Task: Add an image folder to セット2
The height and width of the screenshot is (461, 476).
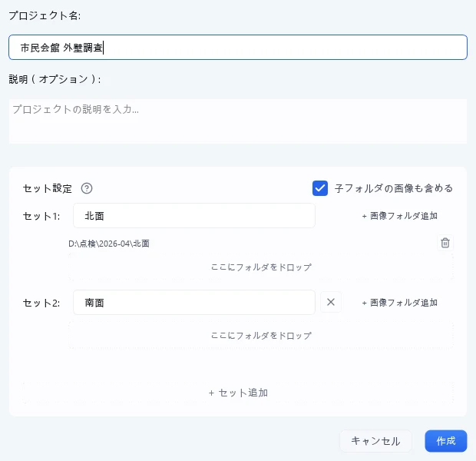Action: tap(399, 303)
